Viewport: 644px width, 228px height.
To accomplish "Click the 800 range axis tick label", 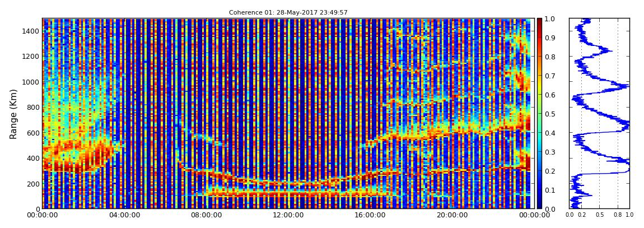I will 33,108.
